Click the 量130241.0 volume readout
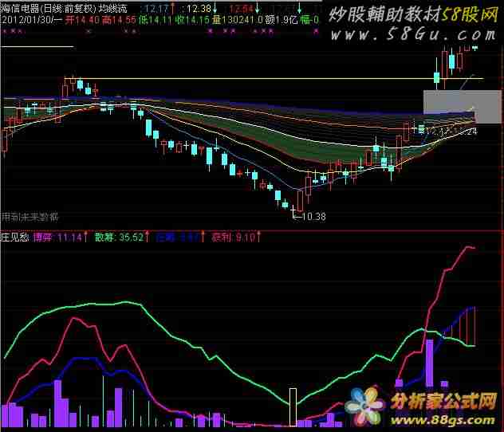 click(237, 20)
